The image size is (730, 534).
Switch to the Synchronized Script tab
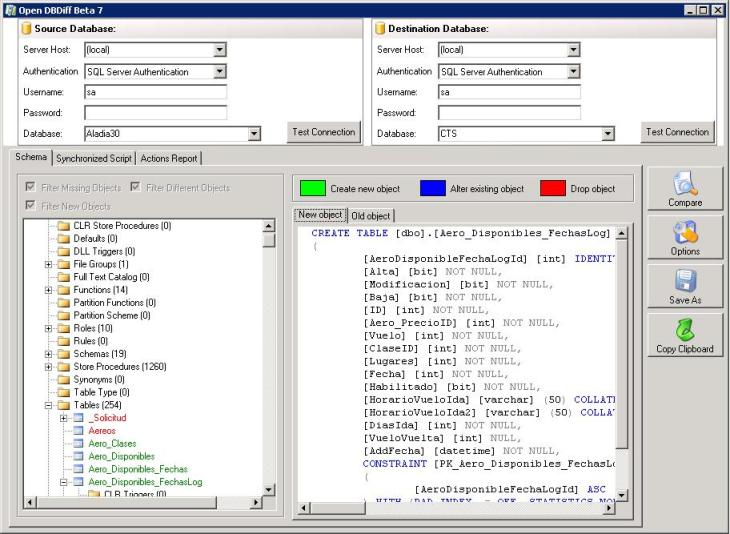coord(94,158)
